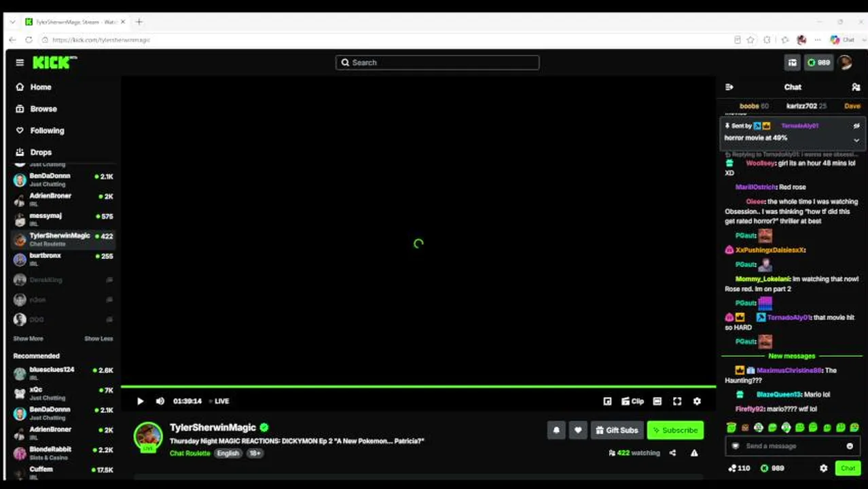Open player settings gear
The image size is (868, 489).
coord(697,401)
